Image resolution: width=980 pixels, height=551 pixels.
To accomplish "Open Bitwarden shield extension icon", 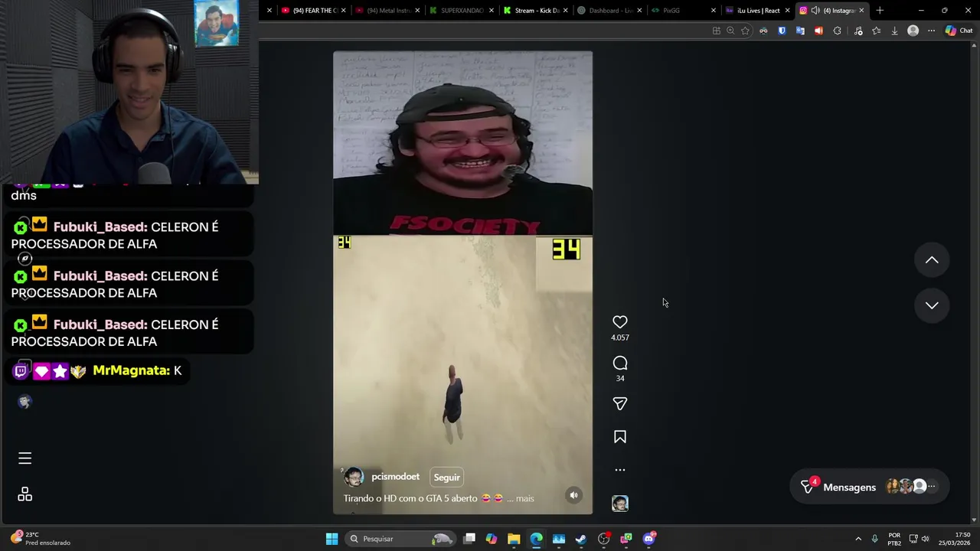I will 782,31.
